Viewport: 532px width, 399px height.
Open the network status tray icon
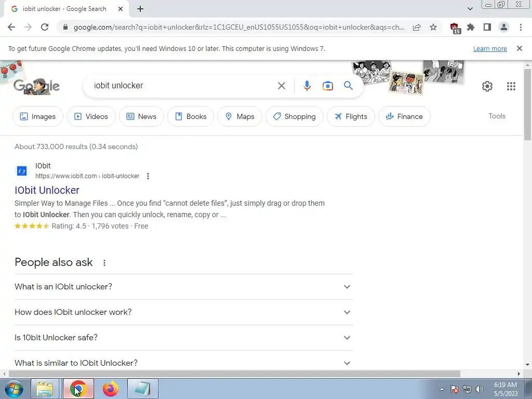tap(467, 389)
